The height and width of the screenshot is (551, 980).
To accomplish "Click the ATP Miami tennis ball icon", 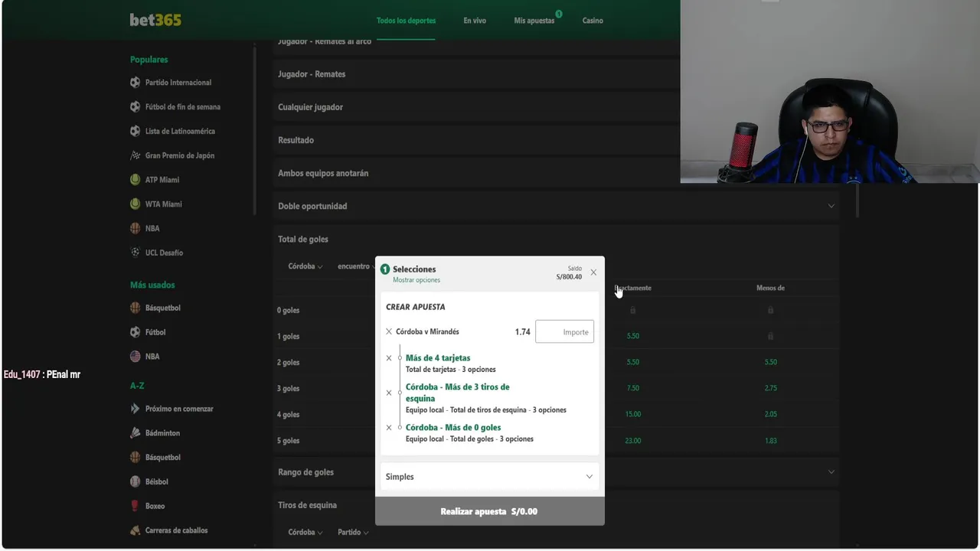I will point(135,180).
